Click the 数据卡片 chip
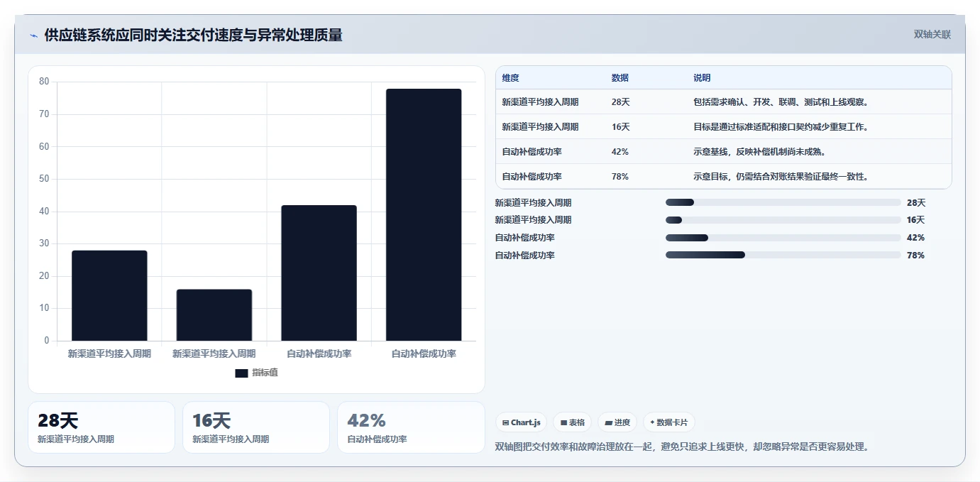 [668, 422]
